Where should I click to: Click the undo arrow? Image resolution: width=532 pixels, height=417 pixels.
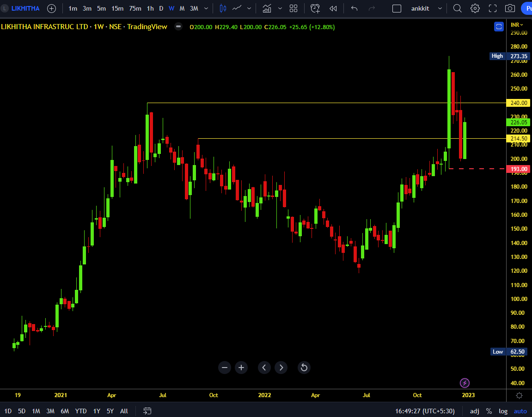pos(354,8)
